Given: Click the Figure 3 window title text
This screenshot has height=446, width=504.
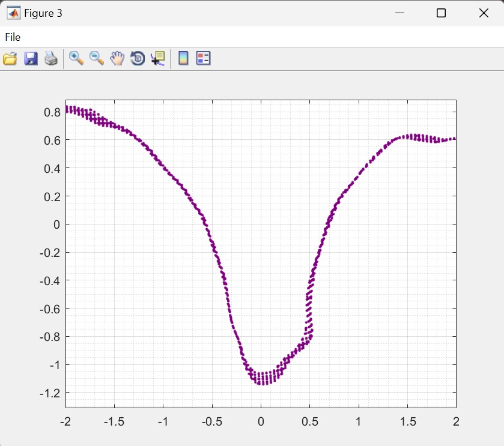Looking at the screenshot, I should click(x=43, y=13).
